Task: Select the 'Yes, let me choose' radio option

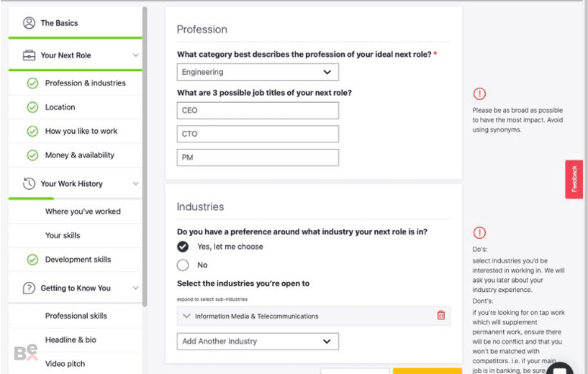Action: click(183, 247)
